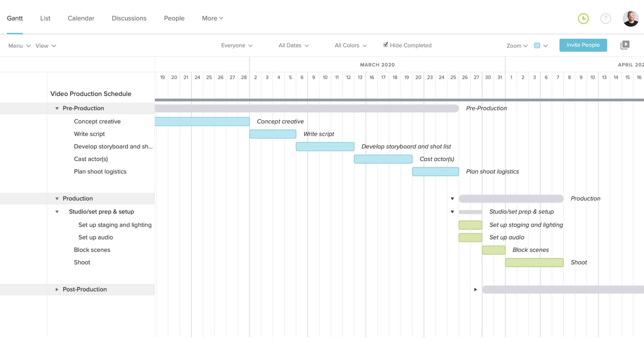Collapse the Pre-Production section
The height and width of the screenshot is (342, 644).
57,108
